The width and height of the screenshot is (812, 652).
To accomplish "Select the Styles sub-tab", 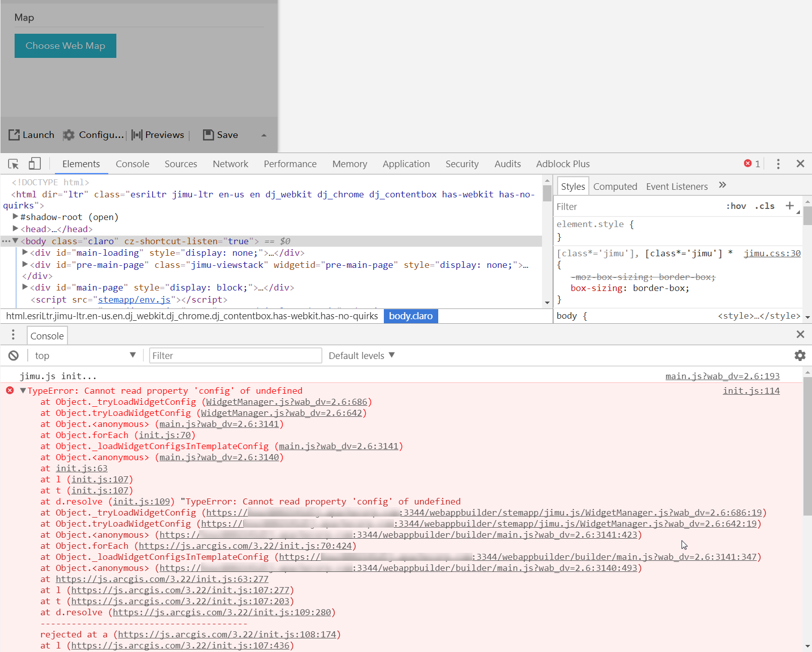I will (x=573, y=186).
